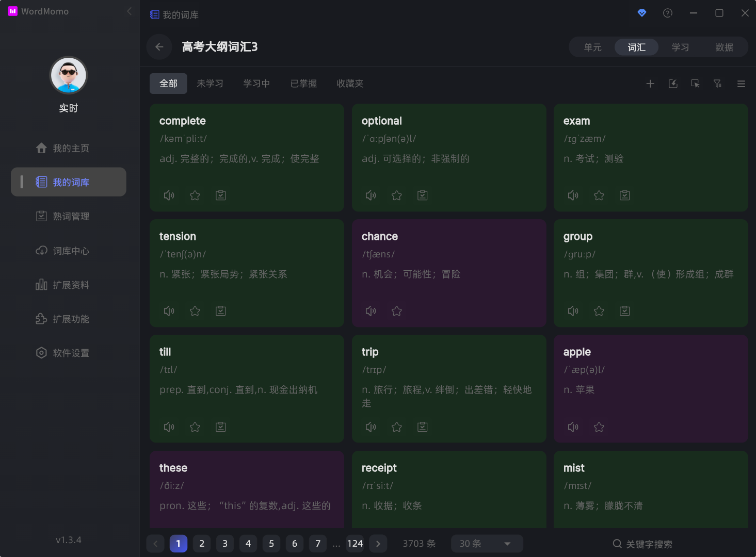Switch to 单元 tab
Screen dimensions: 756x557
pos(593,47)
